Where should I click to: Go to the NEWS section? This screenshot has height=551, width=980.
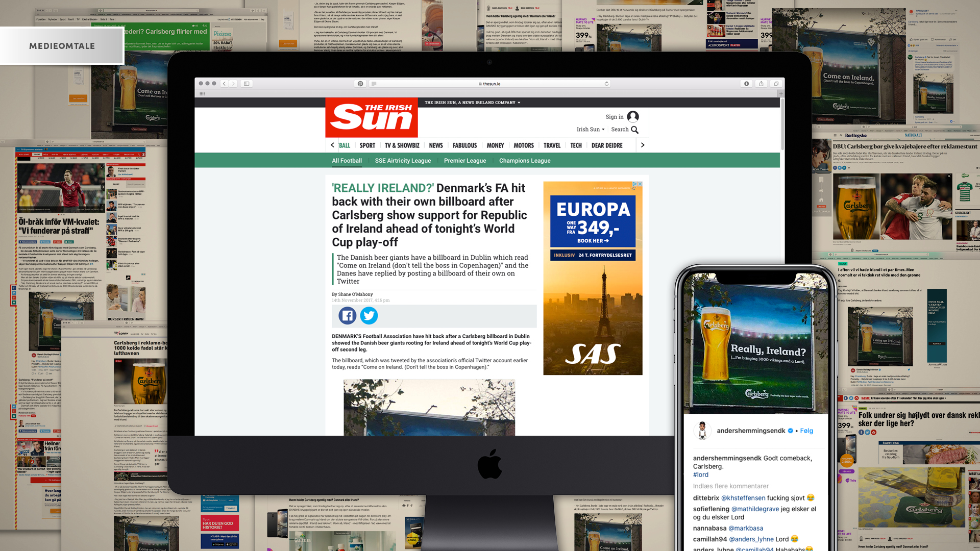pos(436,145)
